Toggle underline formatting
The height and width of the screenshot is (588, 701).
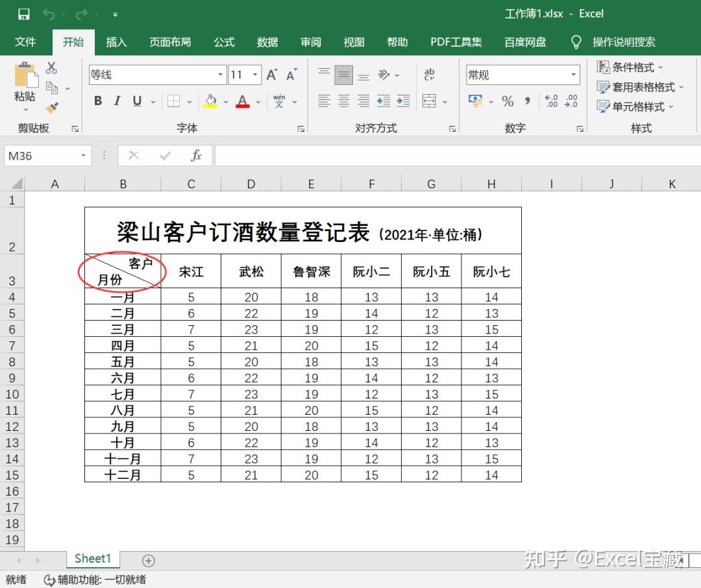136,101
